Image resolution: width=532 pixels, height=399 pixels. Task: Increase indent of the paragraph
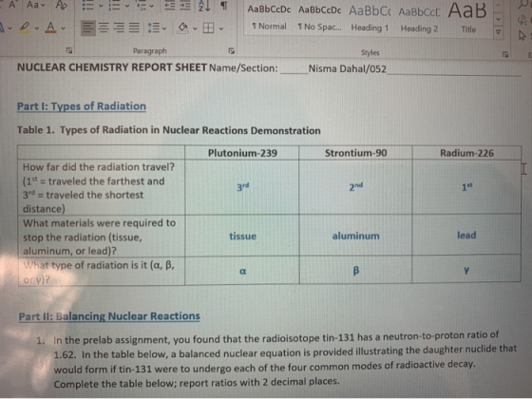[185, 6]
